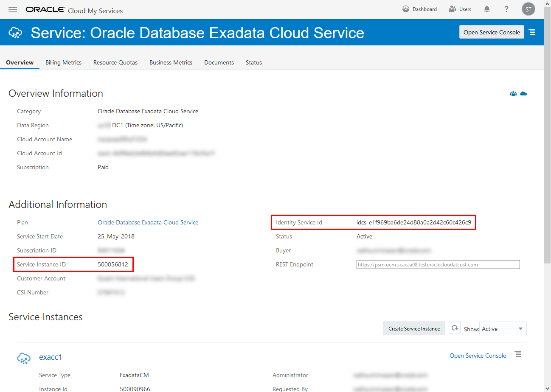Viewport: 551px width, 392px height.
Task: Switch to the Documents tab
Action: [219, 62]
